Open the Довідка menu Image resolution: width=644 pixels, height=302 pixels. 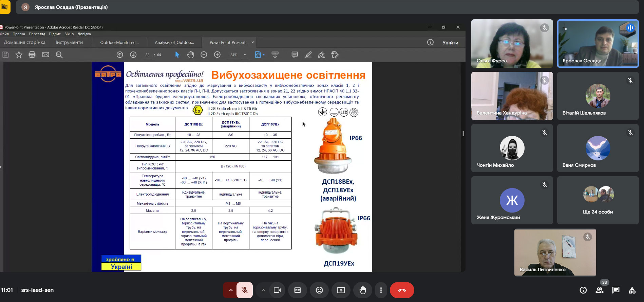(84, 34)
